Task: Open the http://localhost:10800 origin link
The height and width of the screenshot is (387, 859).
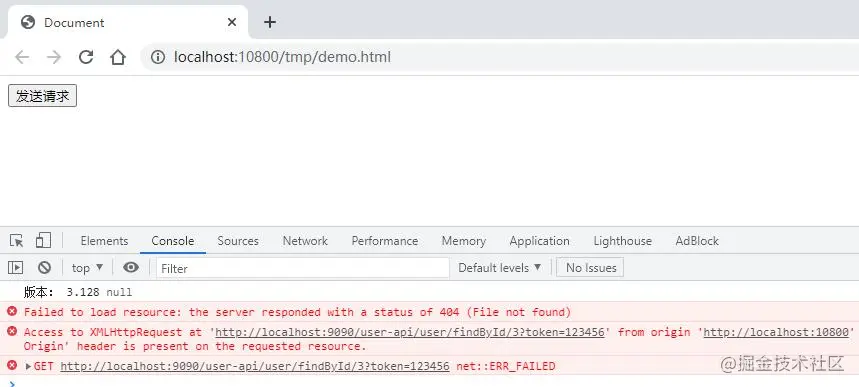Action: tap(776, 332)
